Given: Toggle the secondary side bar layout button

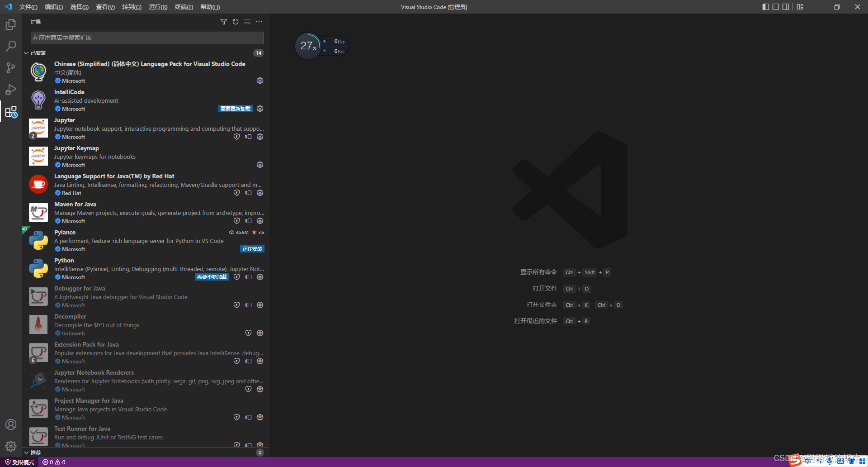Looking at the screenshot, I should coord(786,7).
